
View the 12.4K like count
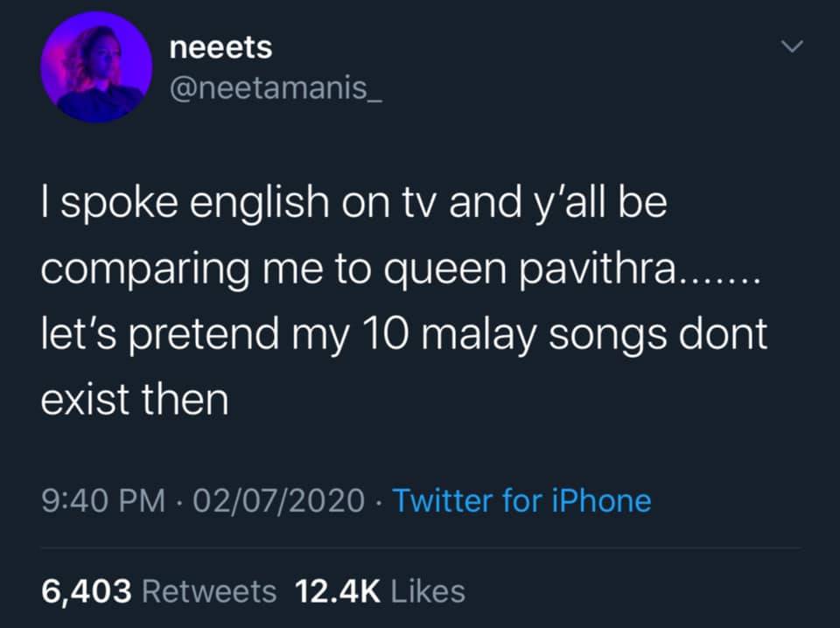[x=338, y=591]
